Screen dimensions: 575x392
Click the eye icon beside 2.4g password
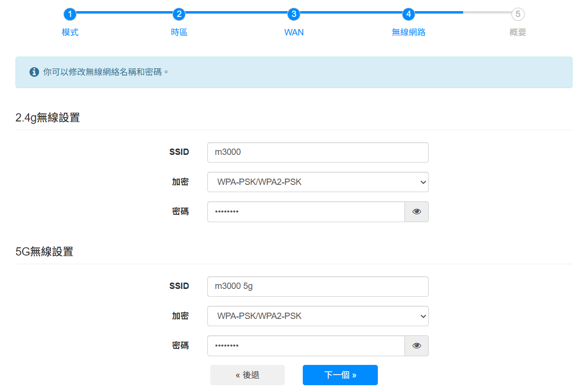click(417, 211)
